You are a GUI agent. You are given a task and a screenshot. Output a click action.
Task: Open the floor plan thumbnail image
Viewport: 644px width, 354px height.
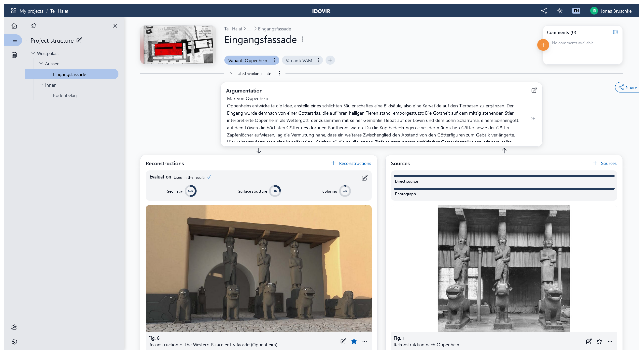(178, 45)
